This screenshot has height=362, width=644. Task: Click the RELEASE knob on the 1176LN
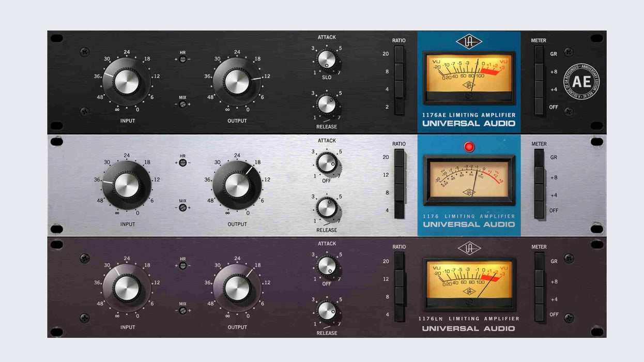[327, 310]
